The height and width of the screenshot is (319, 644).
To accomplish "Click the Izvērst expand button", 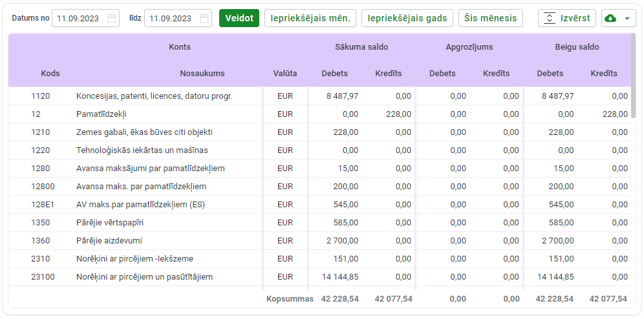I will click(567, 18).
